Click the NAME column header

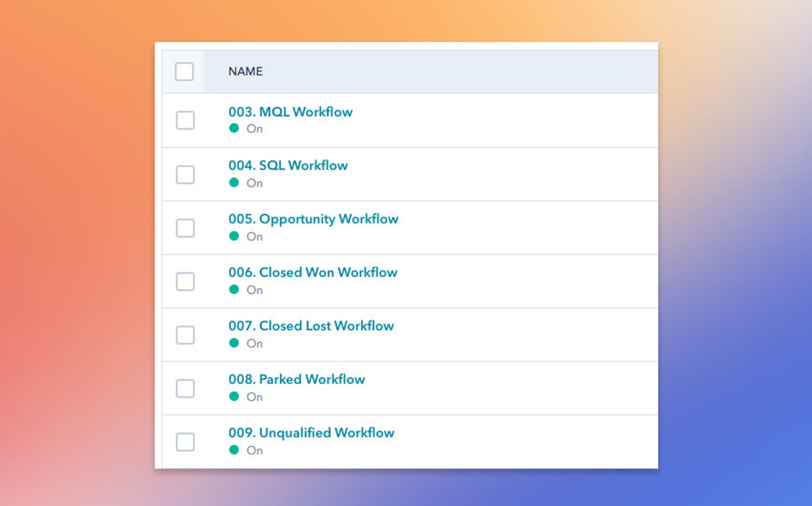(x=245, y=71)
